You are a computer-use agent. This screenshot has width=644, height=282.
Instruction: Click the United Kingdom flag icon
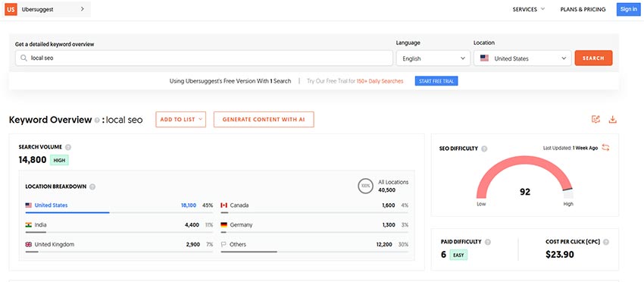(x=28, y=244)
